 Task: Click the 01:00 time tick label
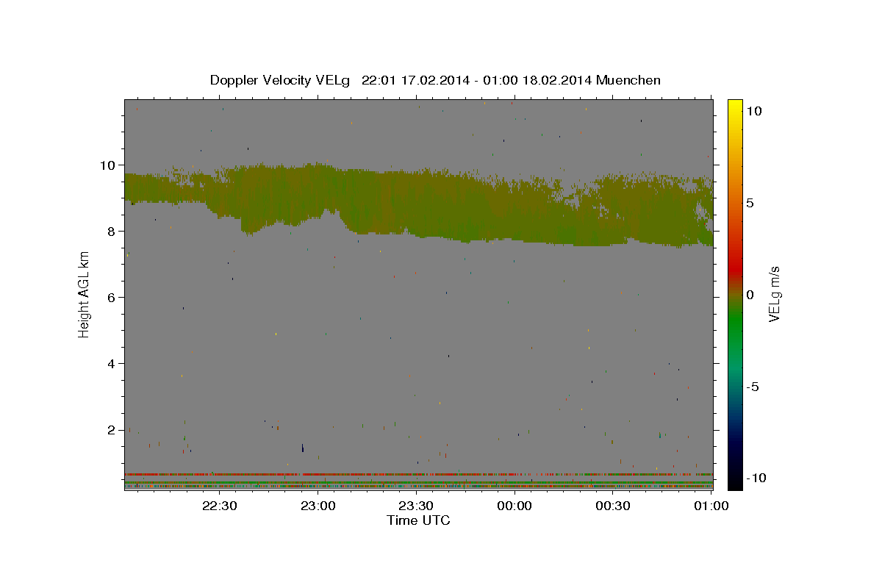pyautogui.click(x=711, y=506)
